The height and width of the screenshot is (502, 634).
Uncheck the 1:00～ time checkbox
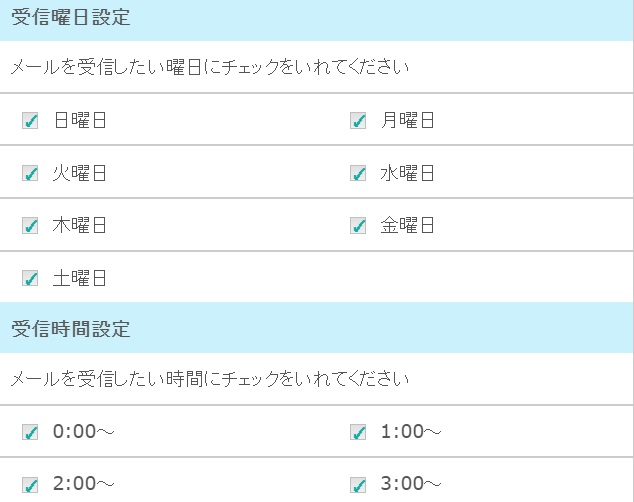coord(358,432)
